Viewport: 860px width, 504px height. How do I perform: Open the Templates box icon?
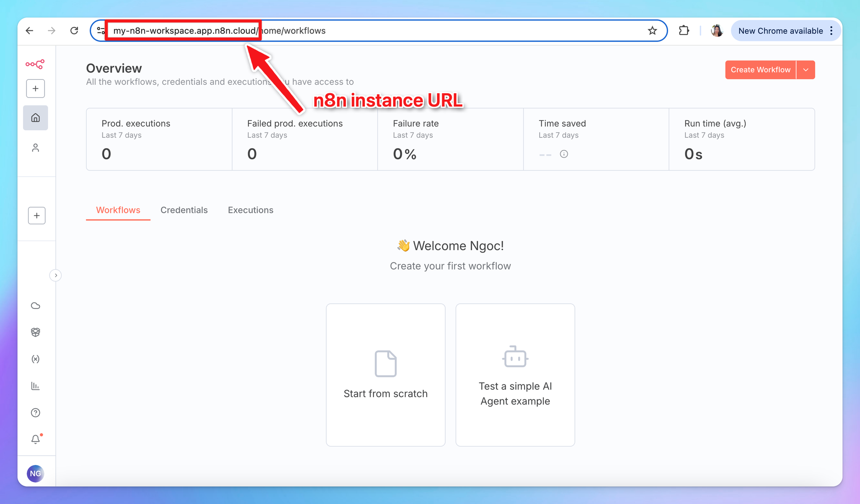[x=36, y=332]
